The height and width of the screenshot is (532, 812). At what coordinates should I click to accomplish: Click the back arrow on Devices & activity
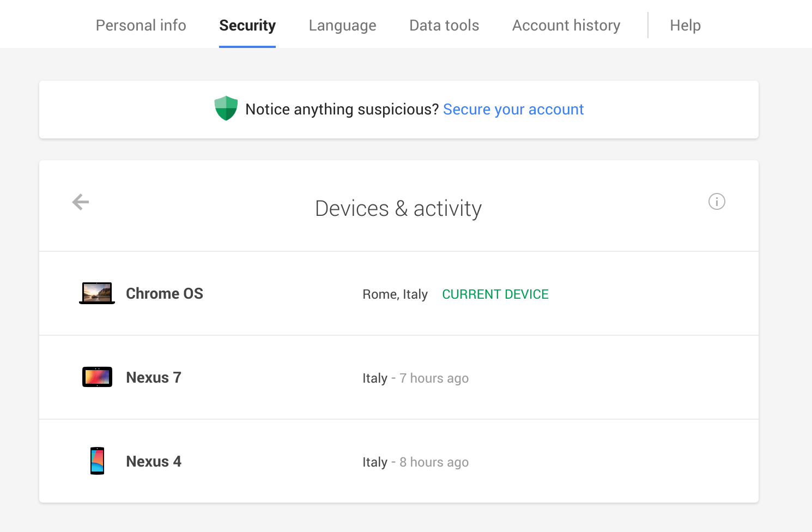(x=80, y=202)
